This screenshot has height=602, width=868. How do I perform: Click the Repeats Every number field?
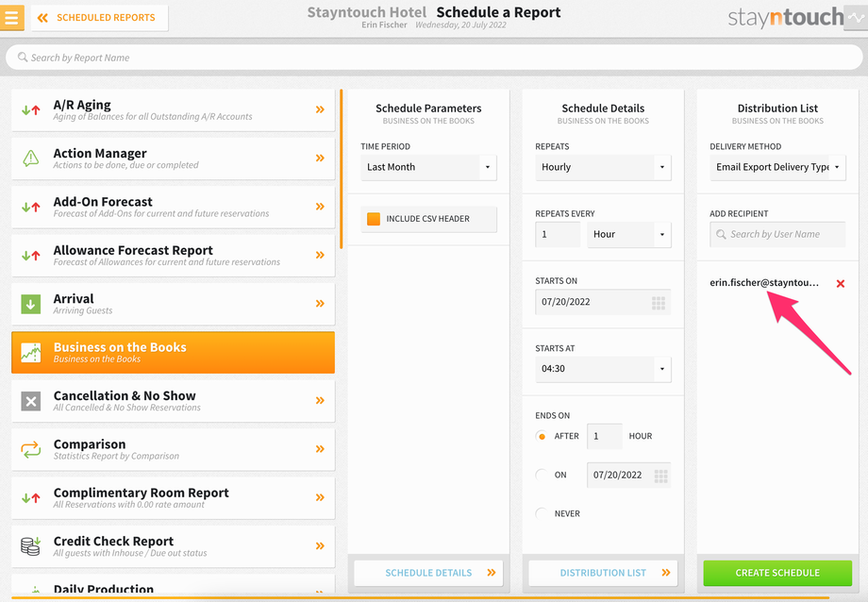click(x=558, y=234)
